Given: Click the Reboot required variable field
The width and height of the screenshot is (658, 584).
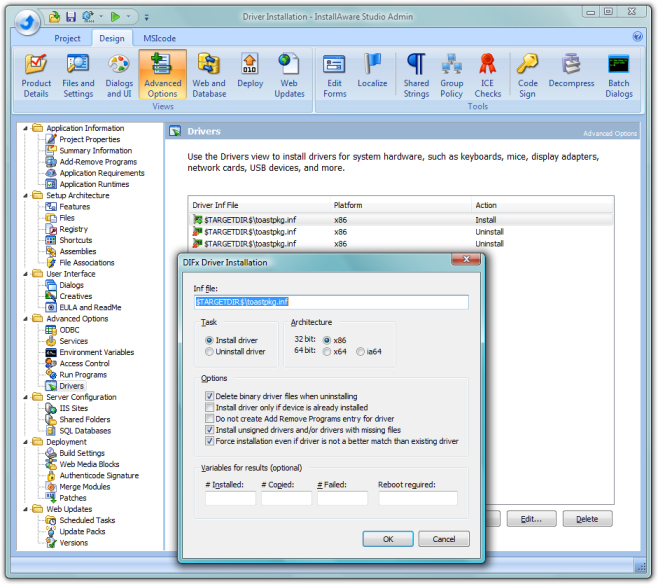Looking at the screenshot, I should pyautogui.click(x=418, y=498).
